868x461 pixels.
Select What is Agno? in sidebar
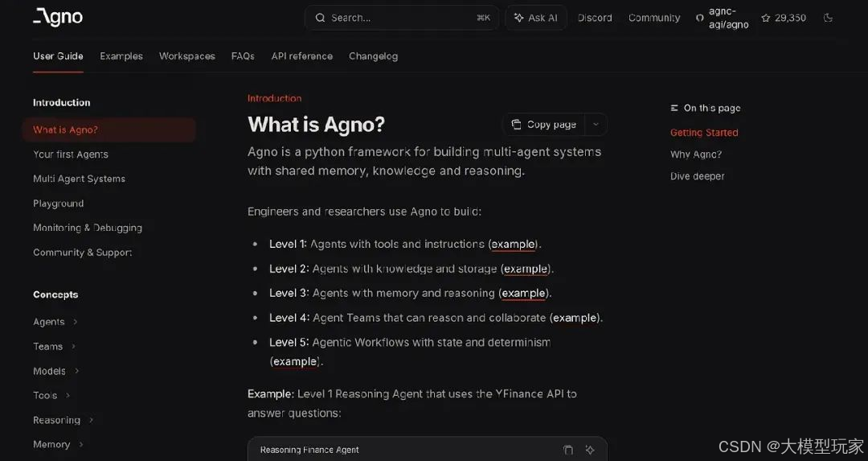coord(109,130)
